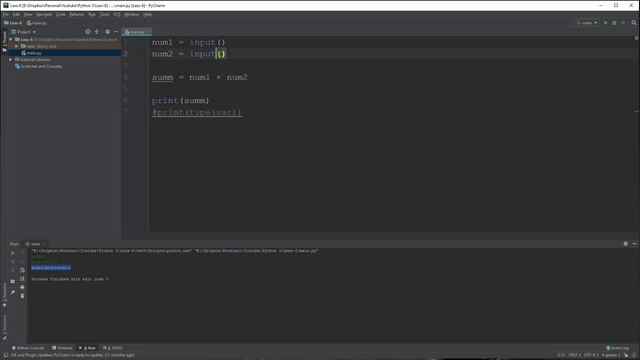Screen dimensions: 640x360
Task: Click commented #print(type(var)) line
Action: [197, 112]
